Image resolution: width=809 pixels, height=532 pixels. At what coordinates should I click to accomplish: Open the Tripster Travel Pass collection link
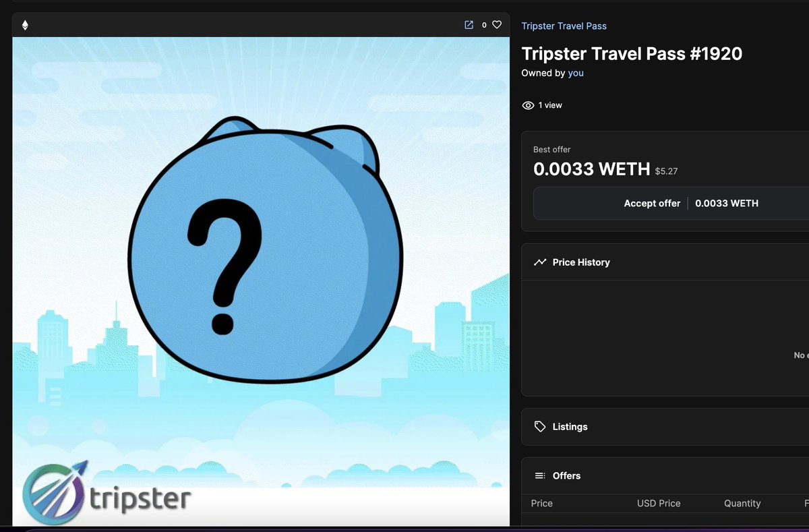pyautogui.click(x=564, y=26)
